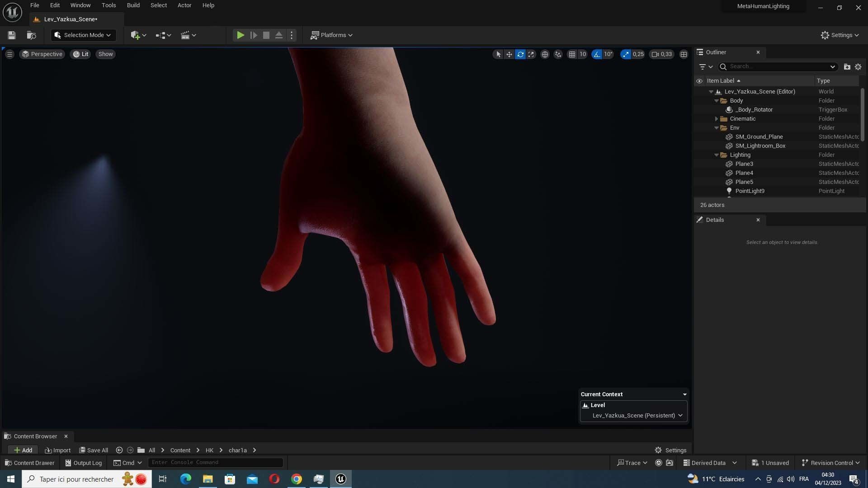Select the translate objects tool in the viewport
This screenshot has width=868, height=488.
pos(509,54)
